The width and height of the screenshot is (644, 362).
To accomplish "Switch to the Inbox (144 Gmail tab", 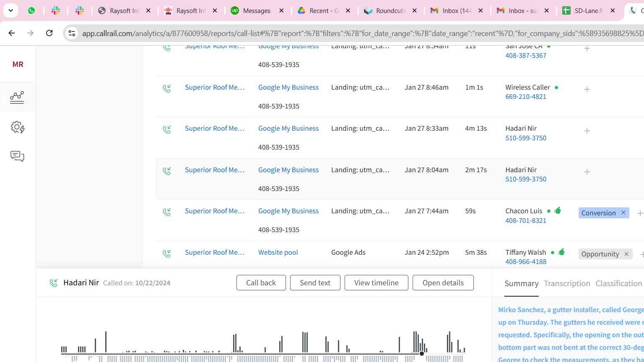I will pyautogui.click(x=457, y=10).
